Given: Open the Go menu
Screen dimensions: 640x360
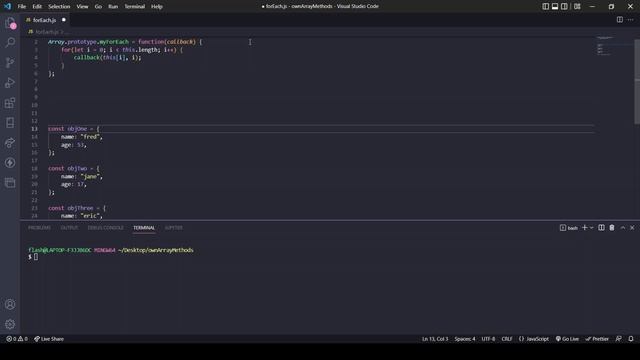Looking at the screenshot, I should (x=98, y=7).
